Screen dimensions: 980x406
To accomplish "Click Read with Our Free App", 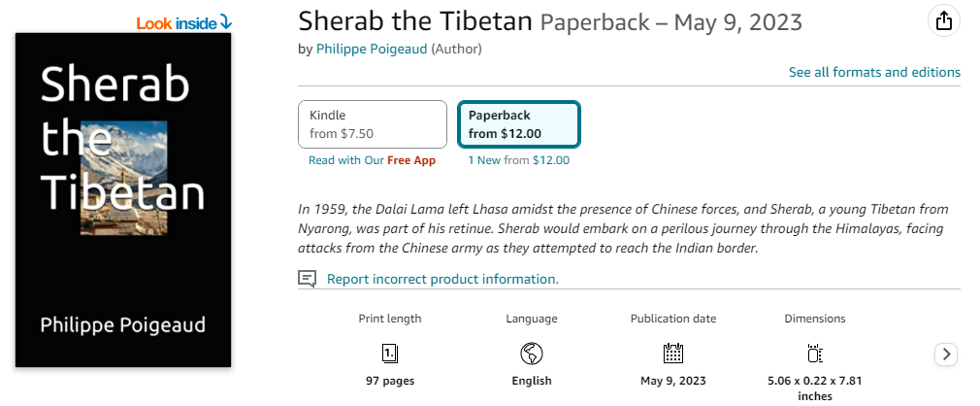I will coord(372,160).
